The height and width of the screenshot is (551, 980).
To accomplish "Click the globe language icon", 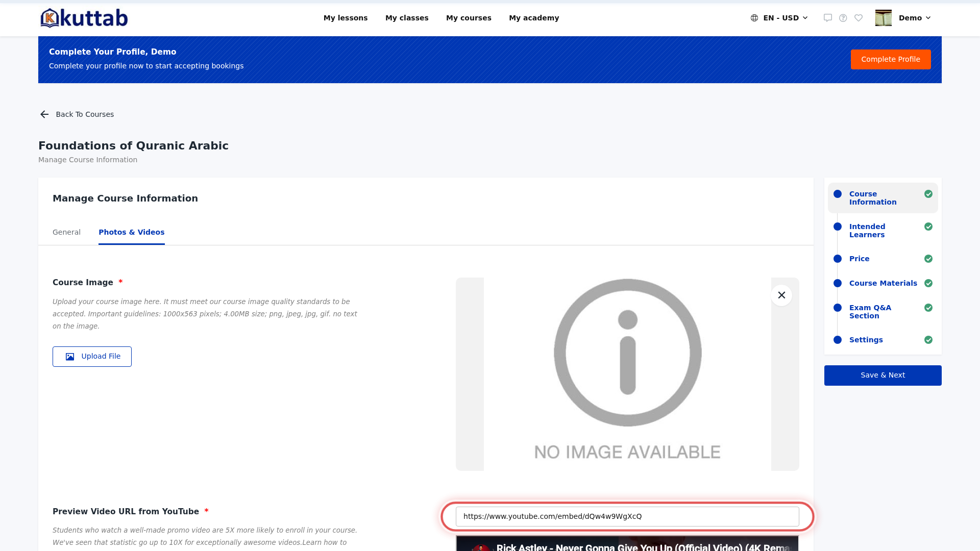I will (754, 18).
